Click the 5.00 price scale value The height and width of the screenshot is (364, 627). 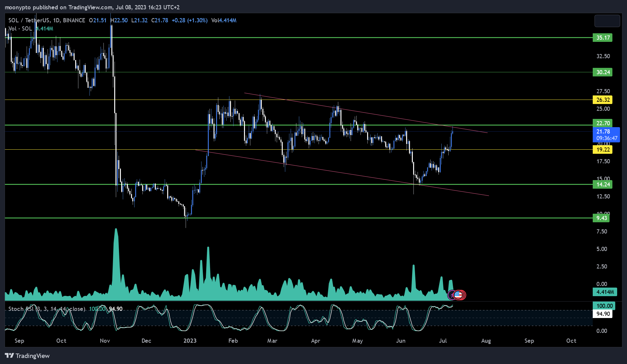602,249
